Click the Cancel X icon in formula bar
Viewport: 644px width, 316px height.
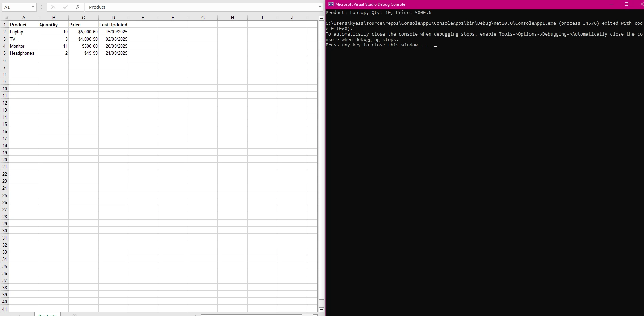coord(53,7)
